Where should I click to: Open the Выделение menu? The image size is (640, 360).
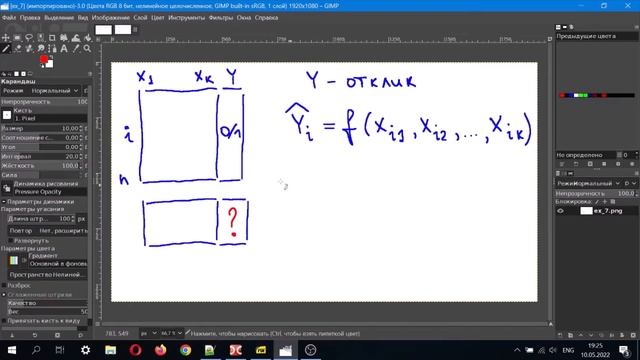[59, 18]
